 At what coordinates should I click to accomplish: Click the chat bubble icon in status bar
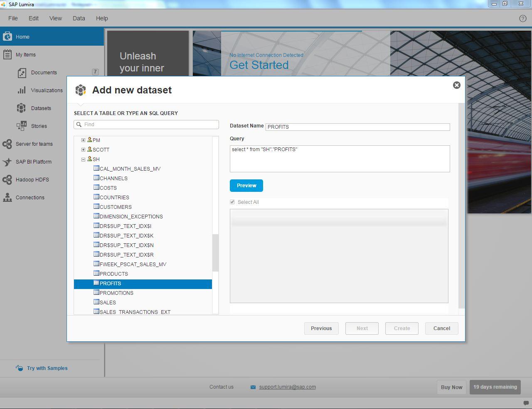pyautogui.click(x=526, y=403)
